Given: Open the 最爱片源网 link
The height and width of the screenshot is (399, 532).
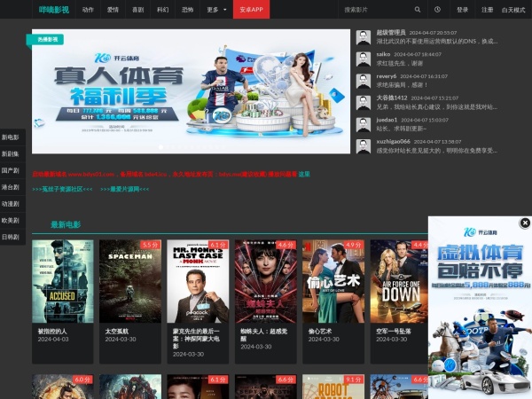Looking at the screenshot, I should coord(124,189).
